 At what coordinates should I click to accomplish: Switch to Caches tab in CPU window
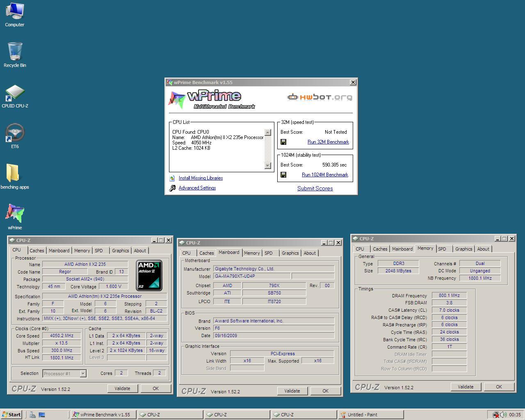click(37, 251)
